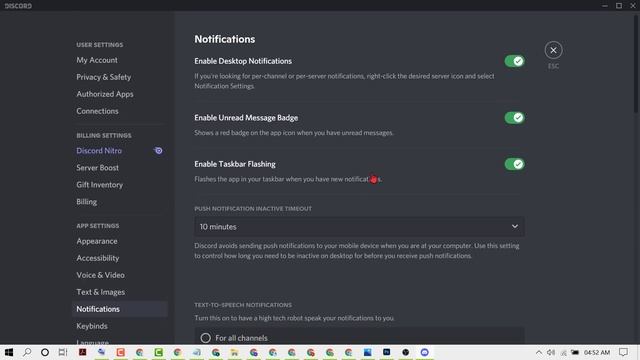Select Server Boost in the sidebar
Viewport: 640px width, 360px height.
98,168
